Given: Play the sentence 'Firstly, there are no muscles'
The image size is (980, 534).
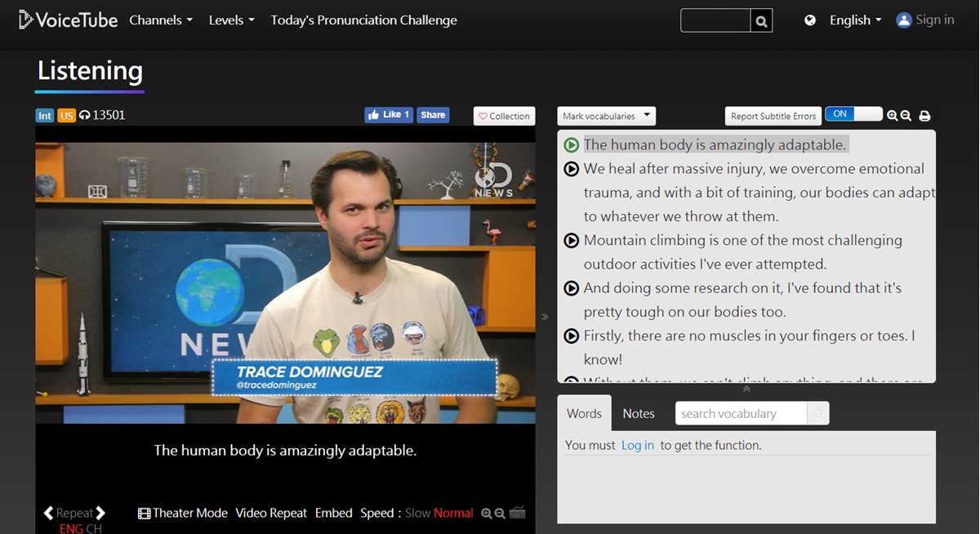Looking at the screenshot, I should (x=572, y=336).
